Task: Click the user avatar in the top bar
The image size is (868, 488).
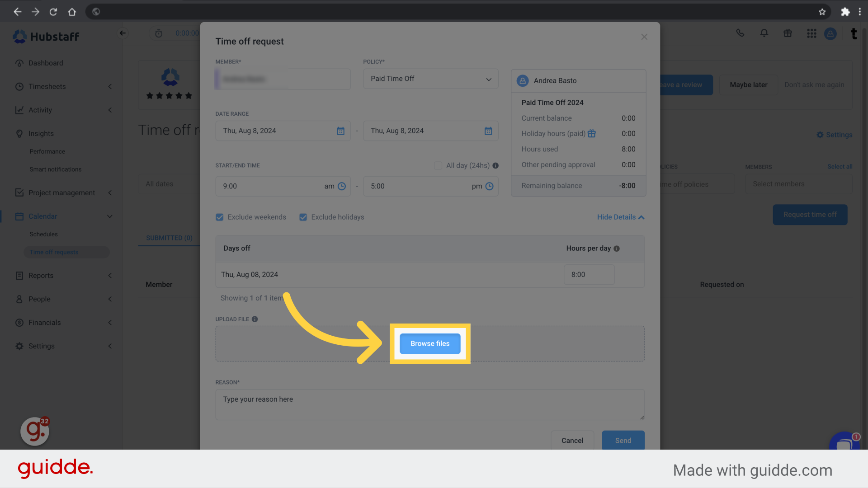Action: (x=830, y=33)
